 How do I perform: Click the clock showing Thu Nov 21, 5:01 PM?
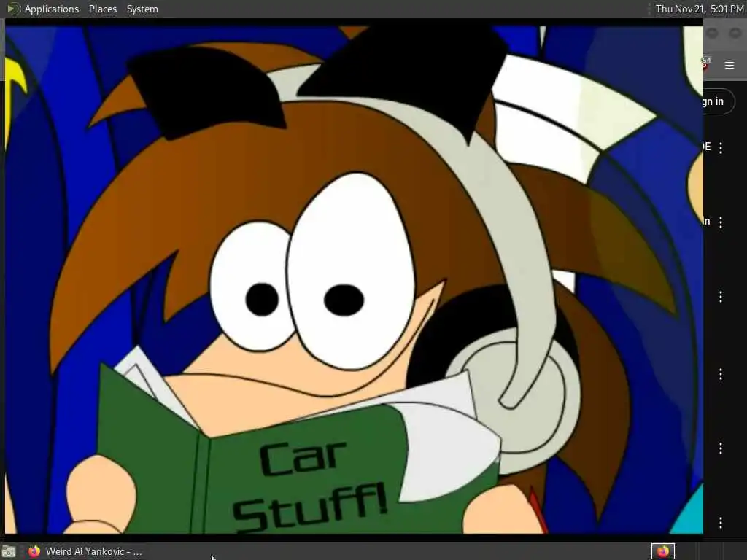point(699,9)
